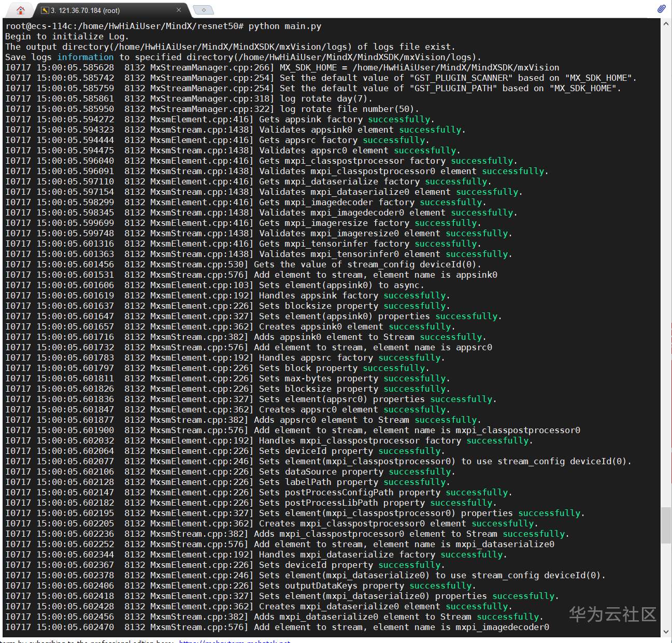Viewport: 672px width, 643px height.
Task: Click 'element name is mxpi_classpostprocessor0' line
Action: click(293, 430)
